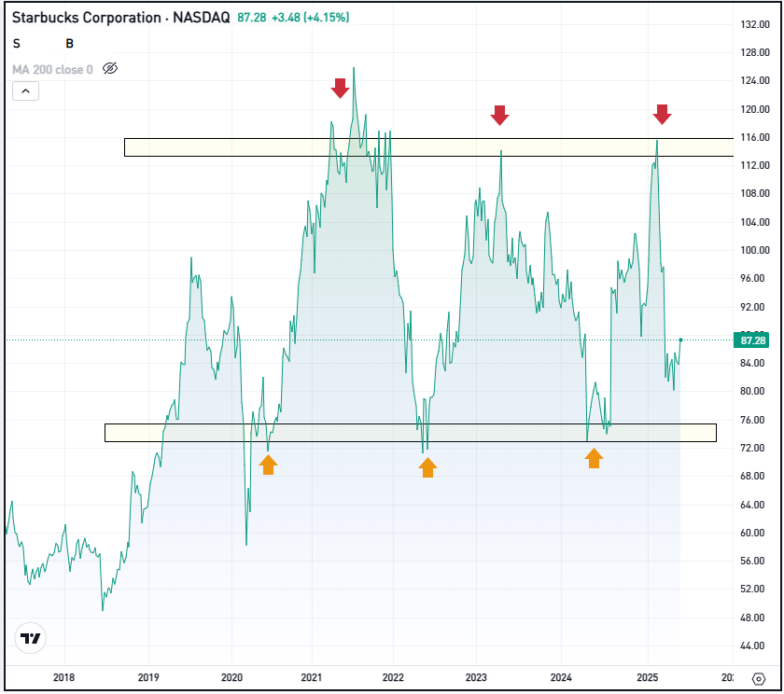This screenshot has height=694, width=784.
Task: Click 2022 on the time axis
Action: (x=393, y=677)
